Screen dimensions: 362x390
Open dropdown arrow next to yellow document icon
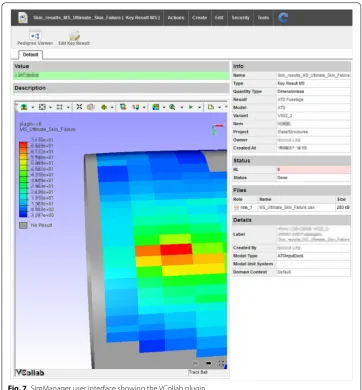(x=219, y=107)
